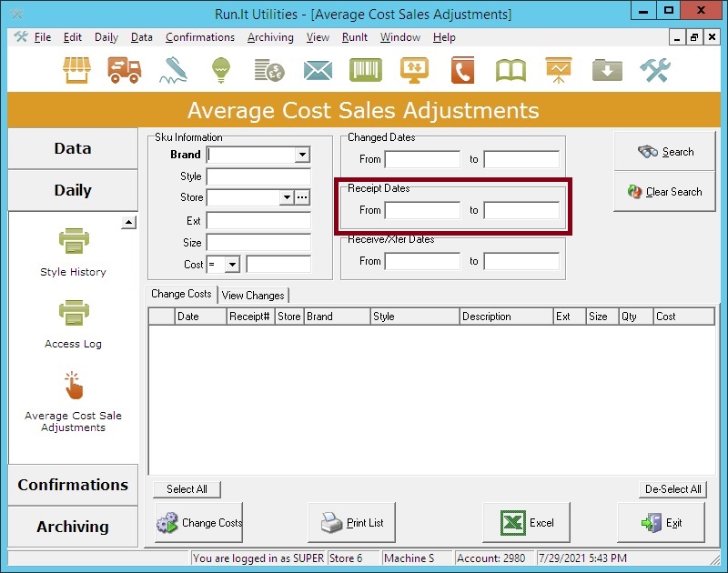Click the envelope mail toolbar icon

(x=318, y=71)
